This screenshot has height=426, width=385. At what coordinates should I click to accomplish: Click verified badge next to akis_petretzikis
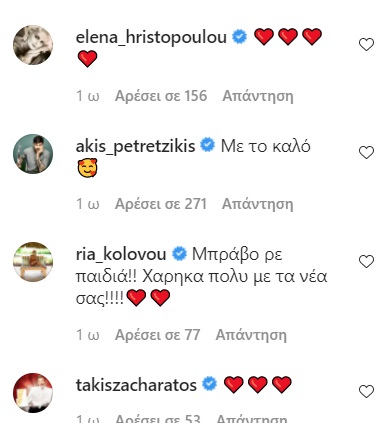point(208,145)
